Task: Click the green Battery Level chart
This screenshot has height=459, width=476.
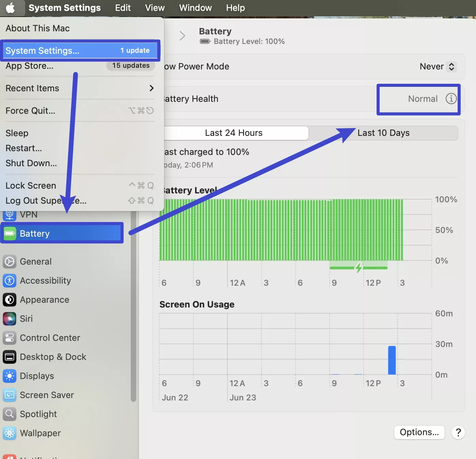Action: pos(281,230)
